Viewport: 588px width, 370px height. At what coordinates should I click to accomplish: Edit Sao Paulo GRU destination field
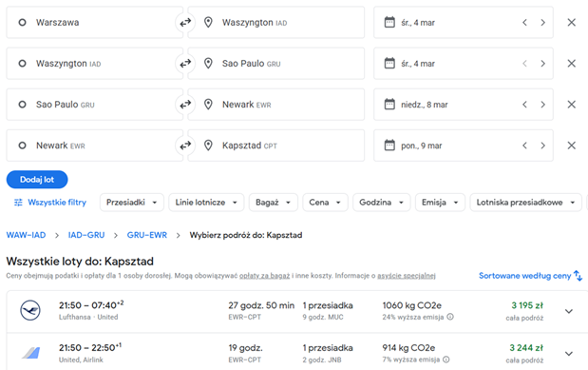pos(276,64)
